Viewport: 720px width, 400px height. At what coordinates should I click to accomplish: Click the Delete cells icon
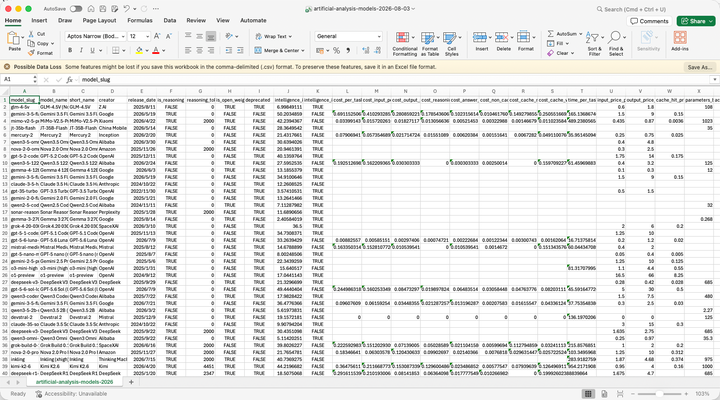pos(501,38)
